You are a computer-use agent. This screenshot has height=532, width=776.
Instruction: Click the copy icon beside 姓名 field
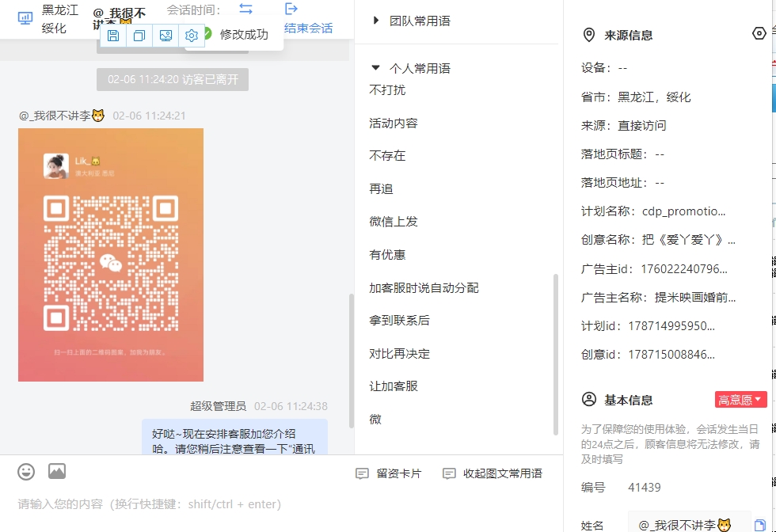coord(759,525)
